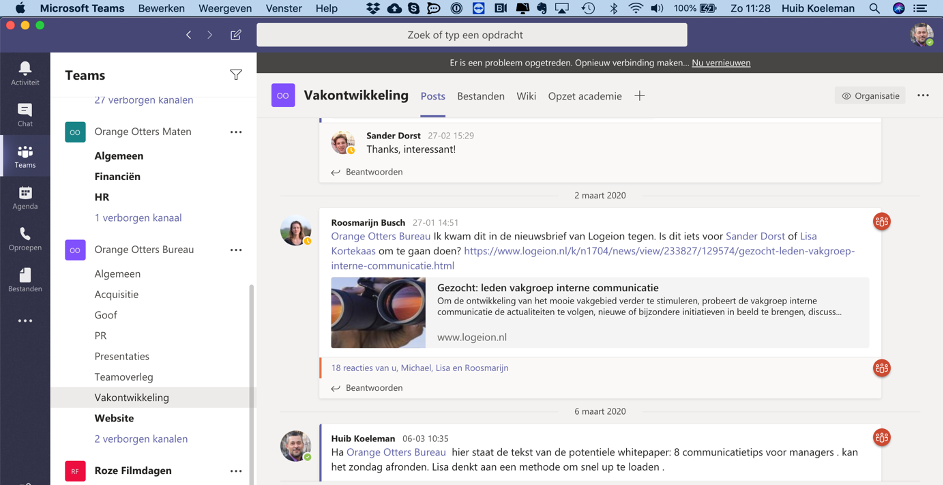Click Roze Filmdagen team icon
The width and height of the screenshot is (943, 485).
pyautogui.click(x=75, y=471)
